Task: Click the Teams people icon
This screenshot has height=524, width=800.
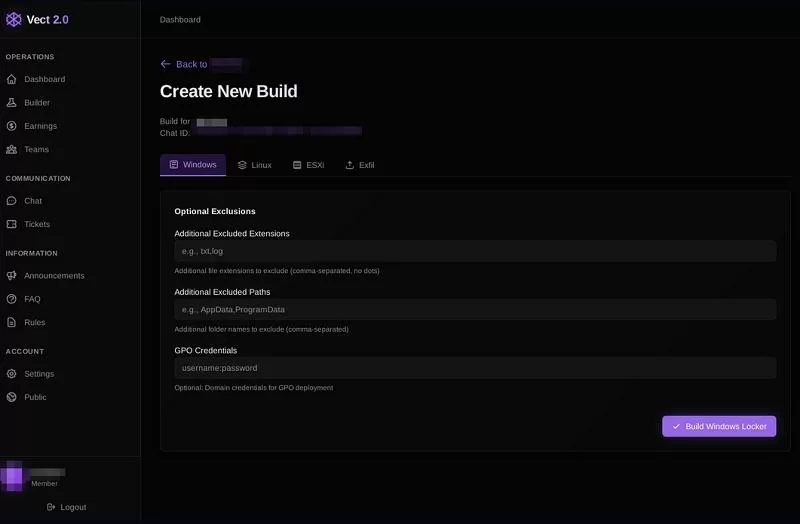Action: pyautogui.click(x=12, y=149)
